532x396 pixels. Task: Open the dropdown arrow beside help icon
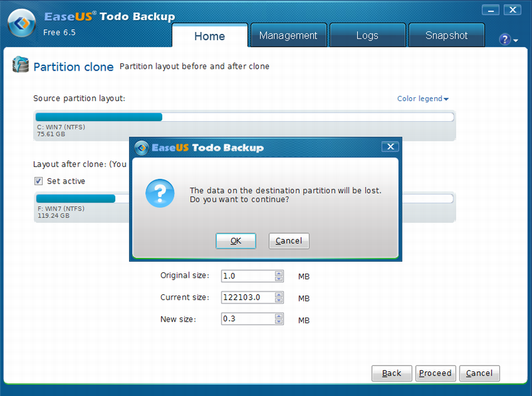pyautogui.click(x=516, y=41)
